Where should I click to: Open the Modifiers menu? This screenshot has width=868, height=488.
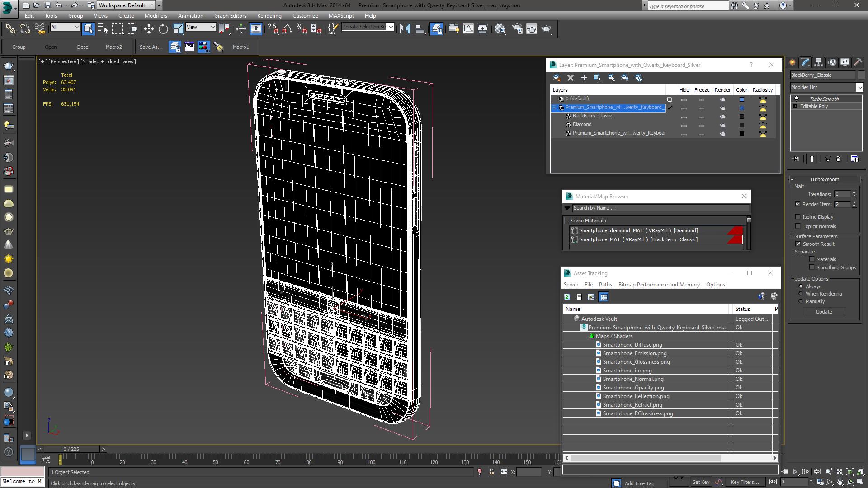coord(156,15)
